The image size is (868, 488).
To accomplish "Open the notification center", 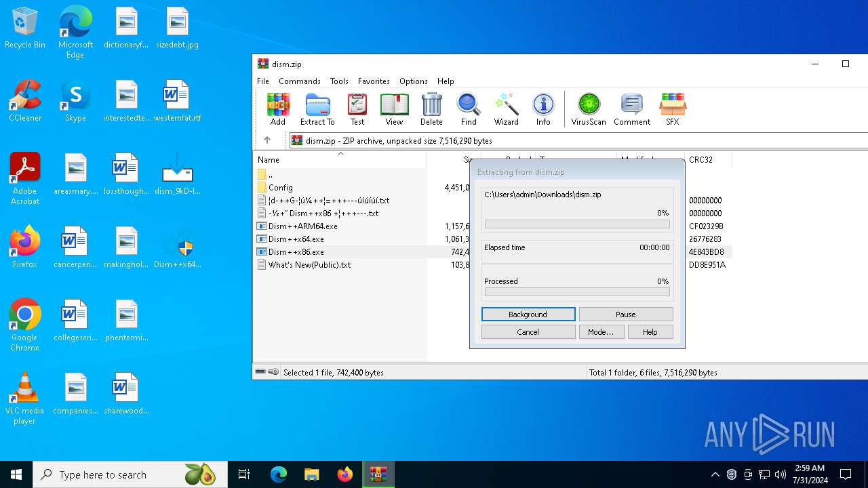I will (x=846, y=474).
